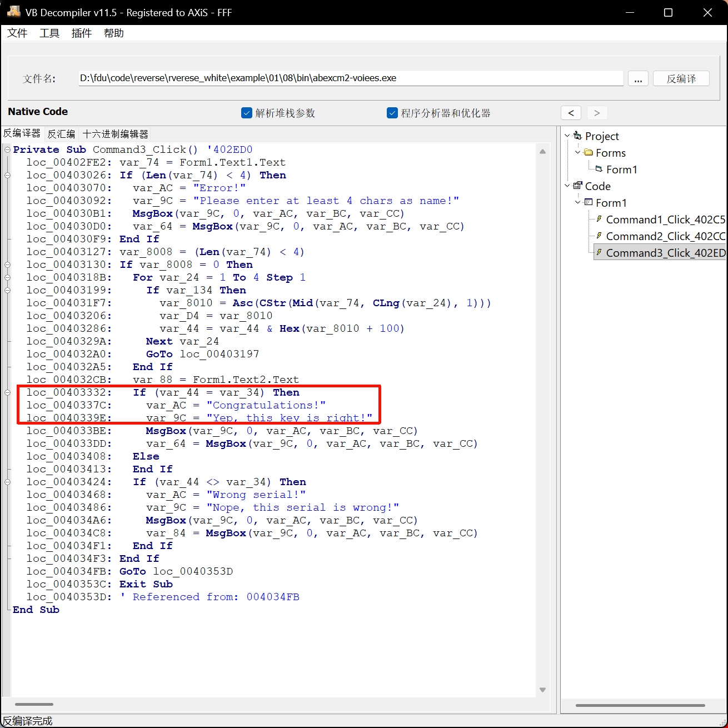The image size is (728, 728).
Task: Click the Command1_Click procedure lightning icon
Action: [599, 219]
